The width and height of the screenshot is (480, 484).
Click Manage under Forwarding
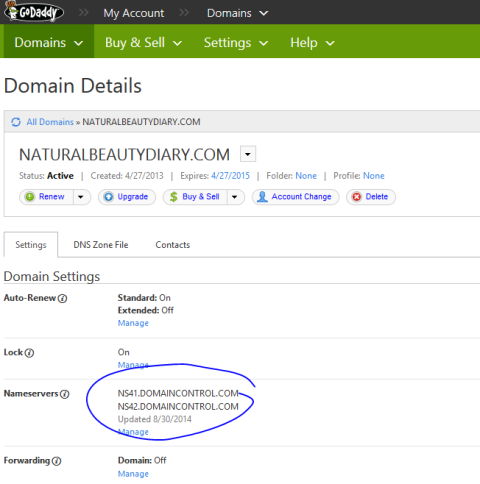[x=133, y=474]
